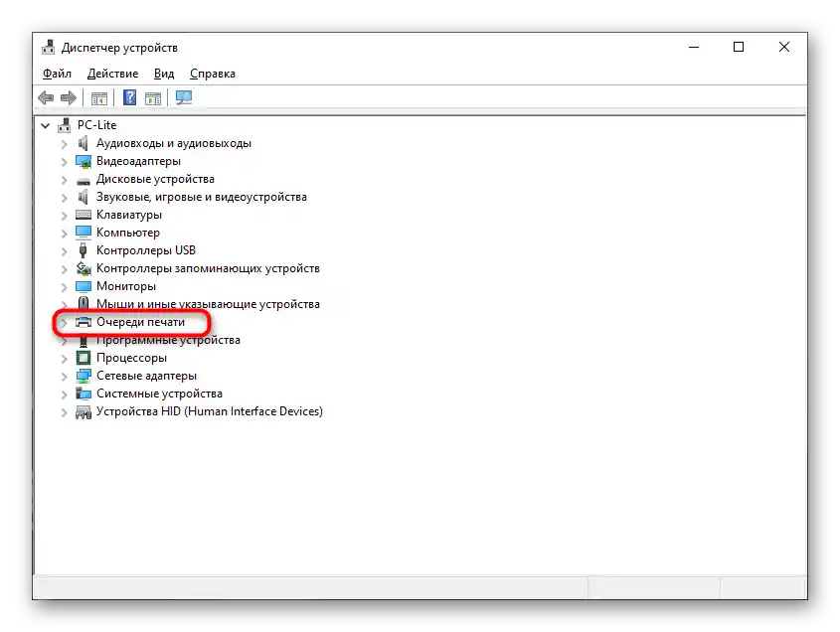The image size is (840, 632).
Task: Collapse the PC-Lite root node
Action: pyautogui.click(x=46, y=126)
